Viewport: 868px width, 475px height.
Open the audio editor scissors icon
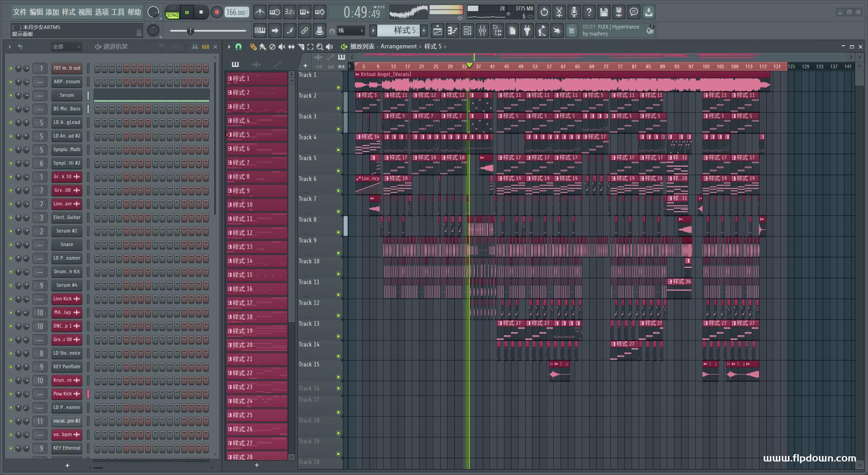[559, 12]
